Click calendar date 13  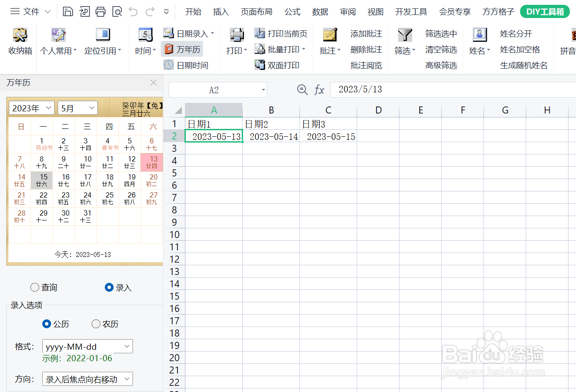tap(152, 162)
